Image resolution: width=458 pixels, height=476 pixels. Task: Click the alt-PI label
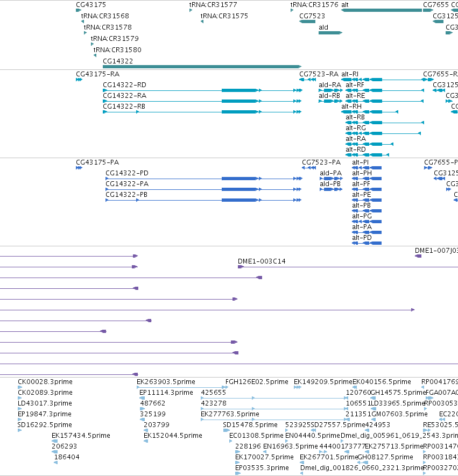pyautogui.click(x=360, y=162)
